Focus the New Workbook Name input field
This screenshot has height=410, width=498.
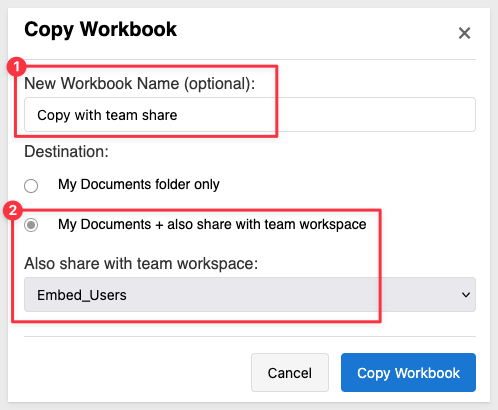tap(250, 115)
